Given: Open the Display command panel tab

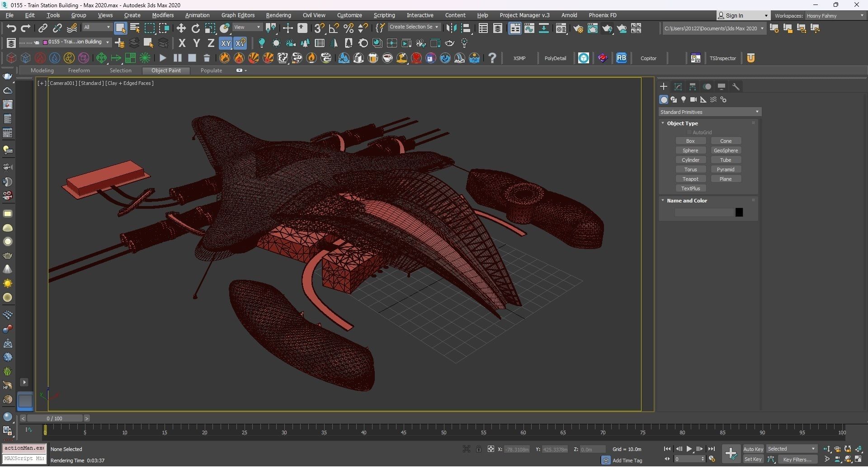Looking at the screenshot, I should coord(722,87).
